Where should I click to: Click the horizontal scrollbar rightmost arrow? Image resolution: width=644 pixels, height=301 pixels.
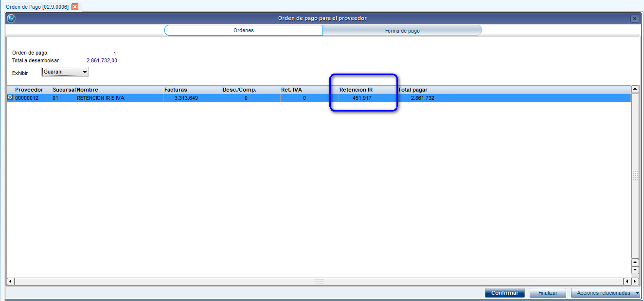tap(635, 281)
